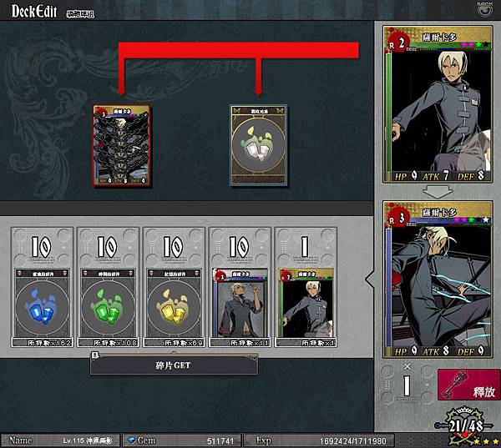This screenshot has height=448, width=501.
Task: Click the chained locked character card
Action: click(122, 145)
